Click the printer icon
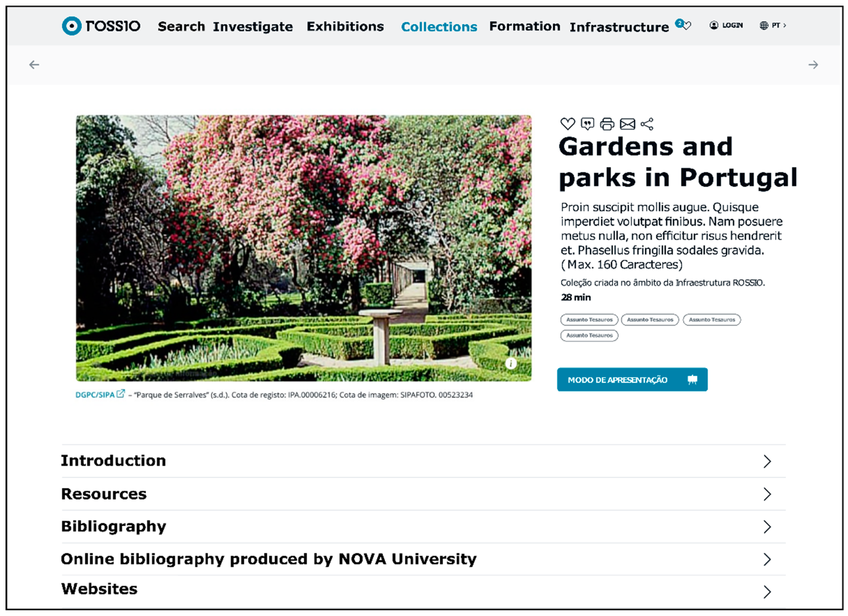 (607, 124)
